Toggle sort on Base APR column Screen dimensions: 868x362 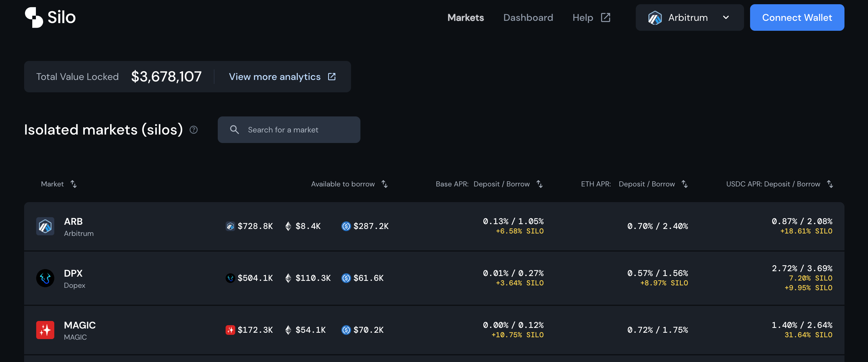point(540,184)
